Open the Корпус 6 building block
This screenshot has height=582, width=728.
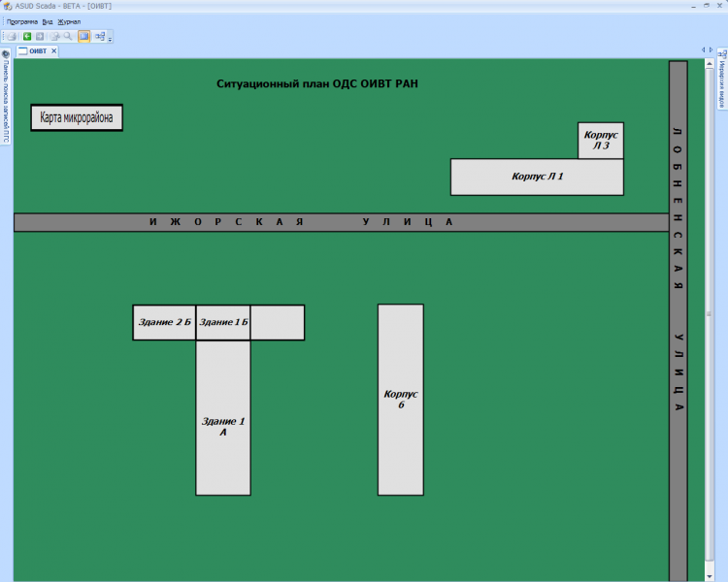[x=400, y=399]
